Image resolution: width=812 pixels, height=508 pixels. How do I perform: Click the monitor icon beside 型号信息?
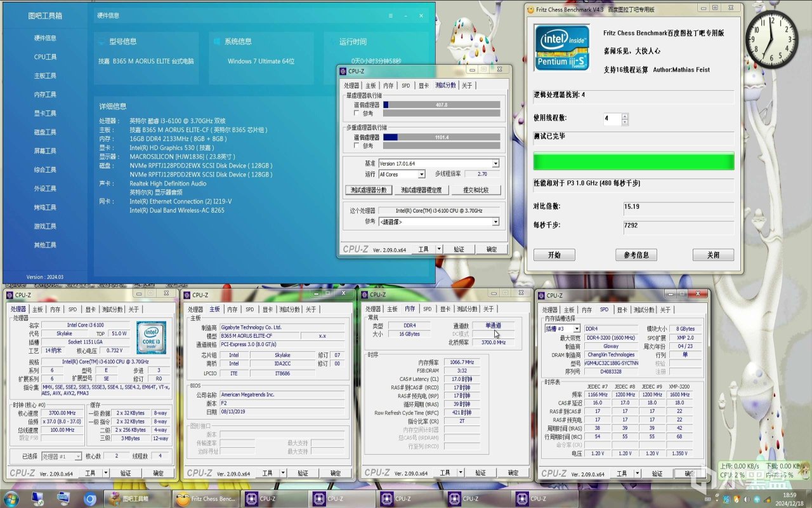point(102,41)
